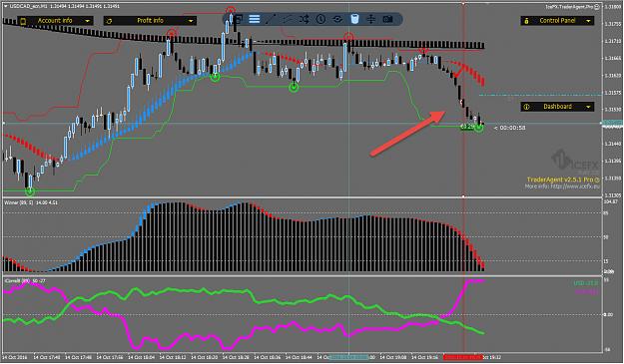
Task: Expand the Account info dropdown arrow
Action: [x=87, y=21]
